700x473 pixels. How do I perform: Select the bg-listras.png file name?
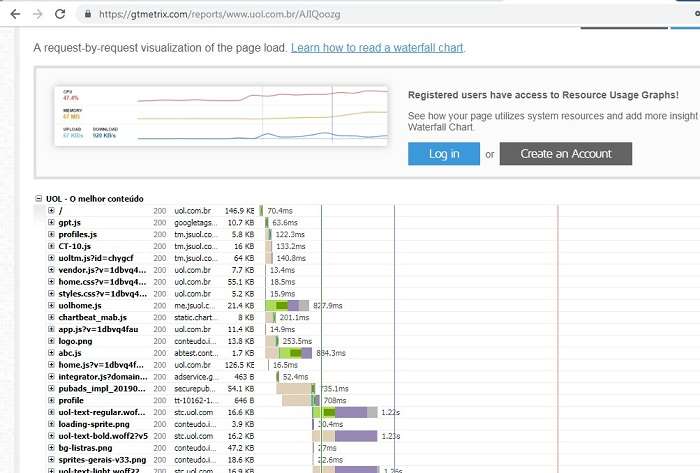coord(85,448)
